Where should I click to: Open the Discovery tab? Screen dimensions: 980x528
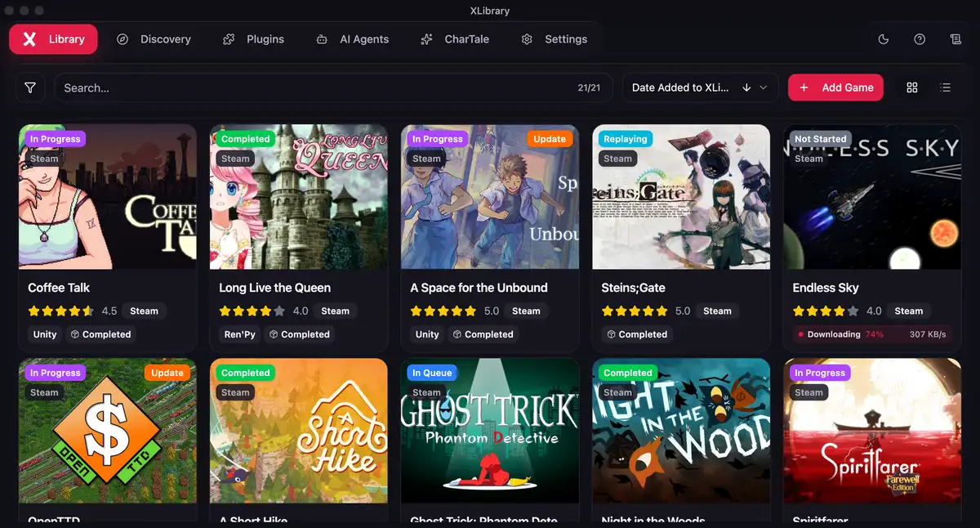pyautogui.click(x=154, y=39)
